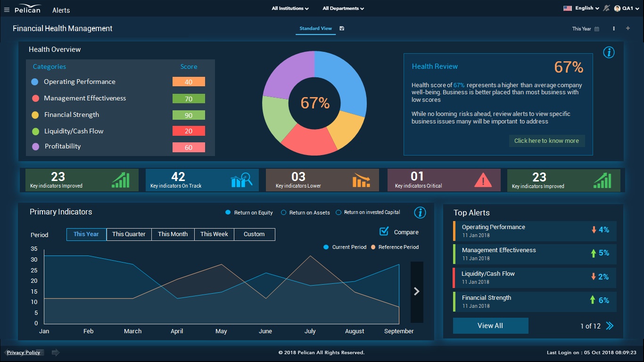Select the Return on Assets radio button
This screenshot has width=644, height=362.
(284, 212)
